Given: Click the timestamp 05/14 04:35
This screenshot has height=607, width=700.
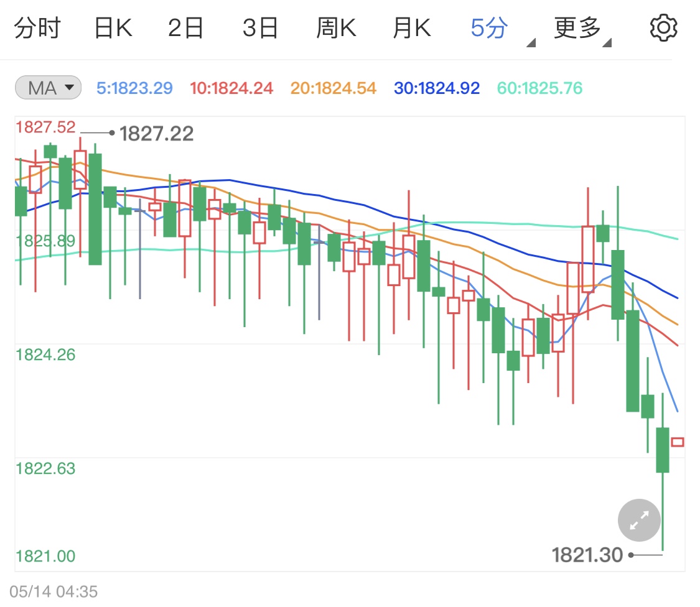Looking at the screenshot, I should pyautogui.click(x=54, y=592).
